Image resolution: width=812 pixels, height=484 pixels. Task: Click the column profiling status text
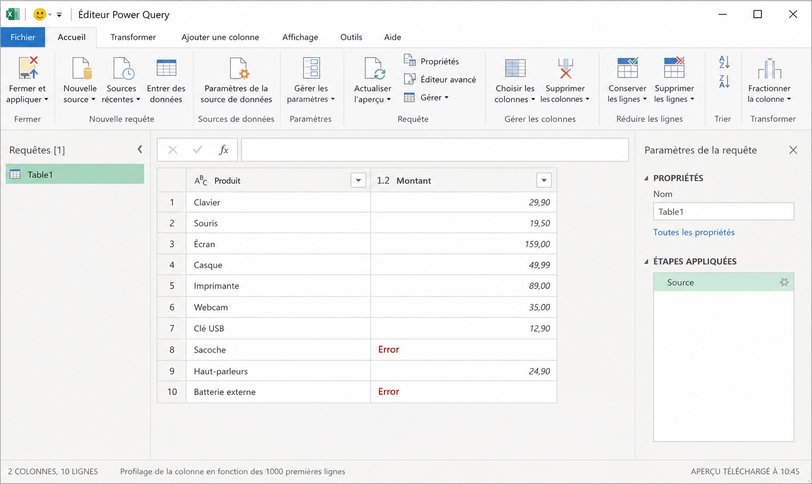[233, 472]
